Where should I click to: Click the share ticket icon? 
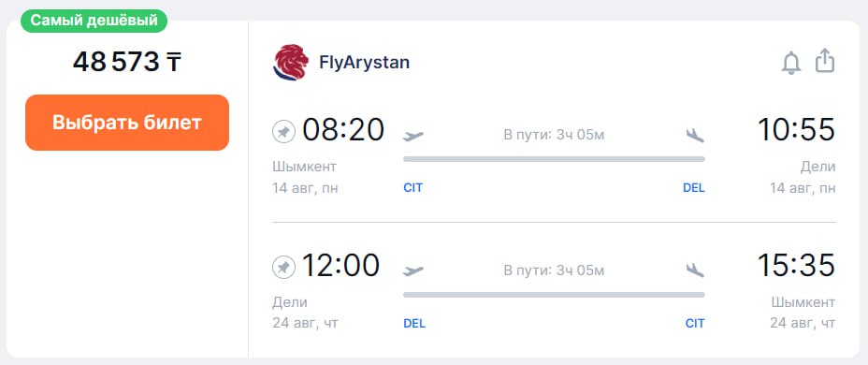tap(825, 61)
